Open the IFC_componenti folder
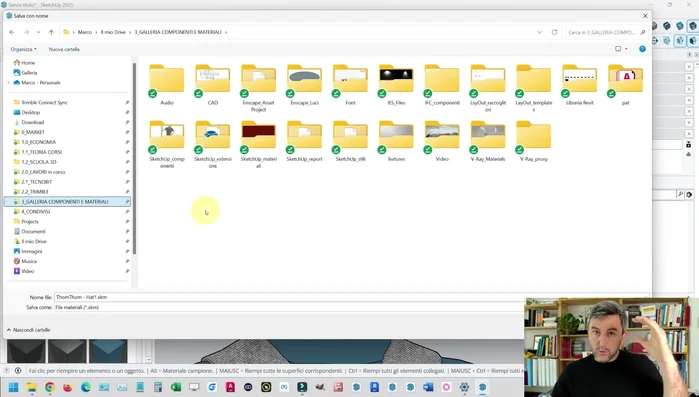This screenshot has width=699, height=397. click(442, 85)
